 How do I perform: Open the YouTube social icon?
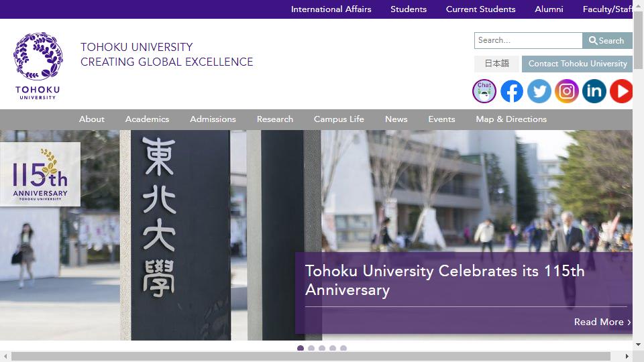[621, 91]
